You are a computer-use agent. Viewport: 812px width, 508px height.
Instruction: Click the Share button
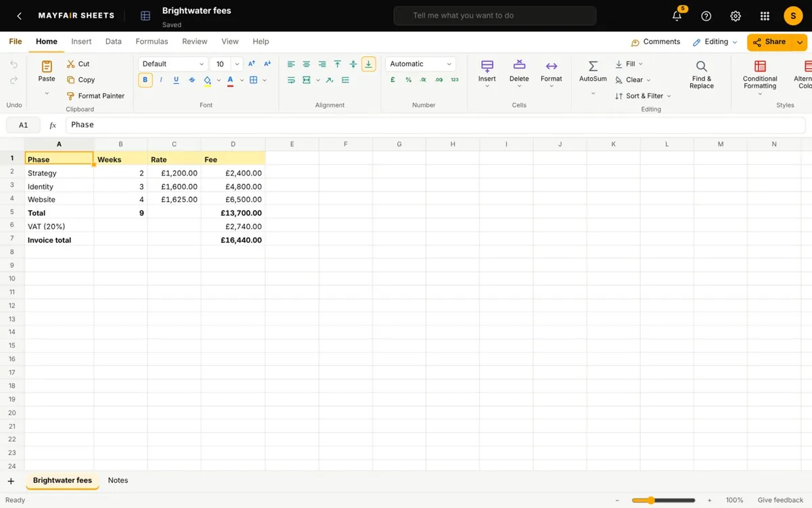tap(770, 42)
